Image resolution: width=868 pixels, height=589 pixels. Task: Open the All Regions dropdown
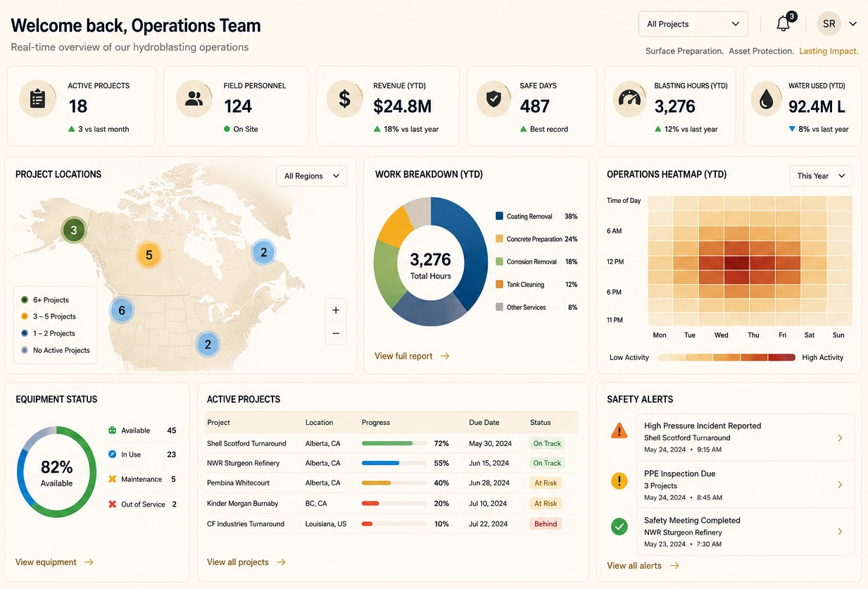pyautogui.click(x=312, y=176)
